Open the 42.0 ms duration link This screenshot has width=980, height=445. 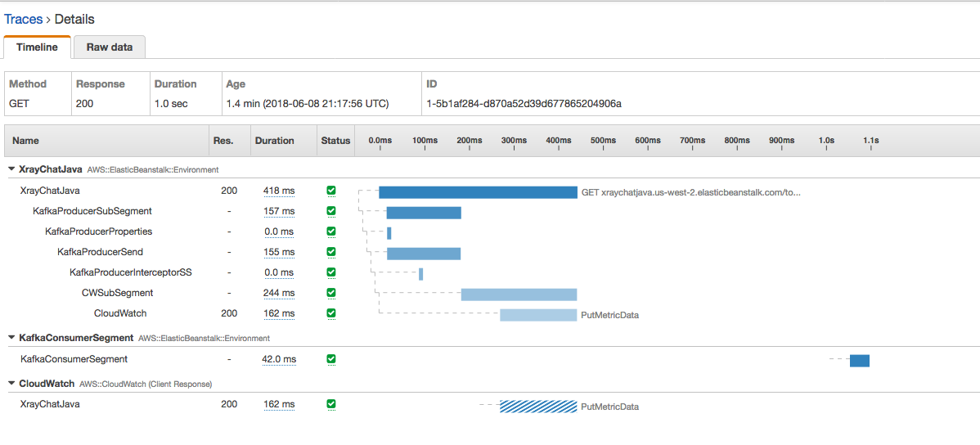click(279, 359)
